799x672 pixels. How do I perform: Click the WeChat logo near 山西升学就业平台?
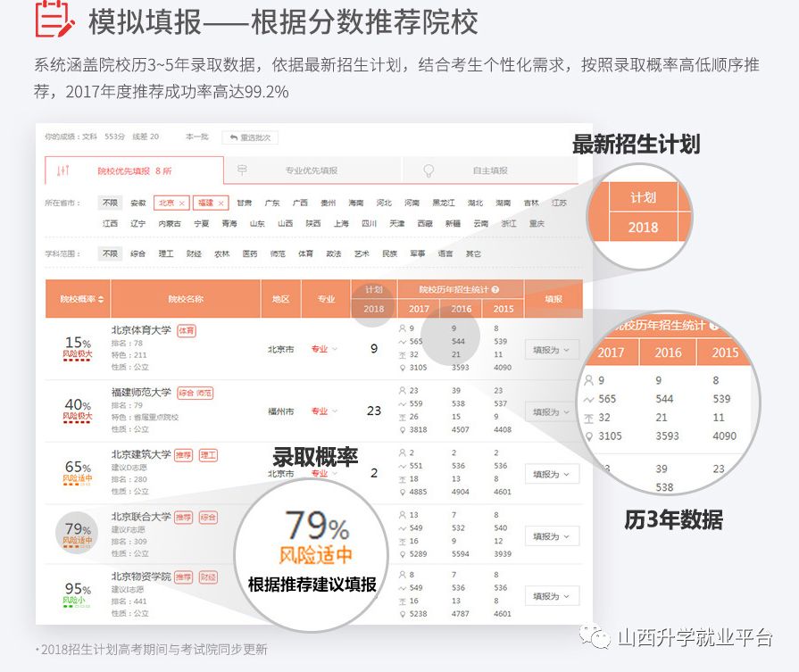point(595,635)
